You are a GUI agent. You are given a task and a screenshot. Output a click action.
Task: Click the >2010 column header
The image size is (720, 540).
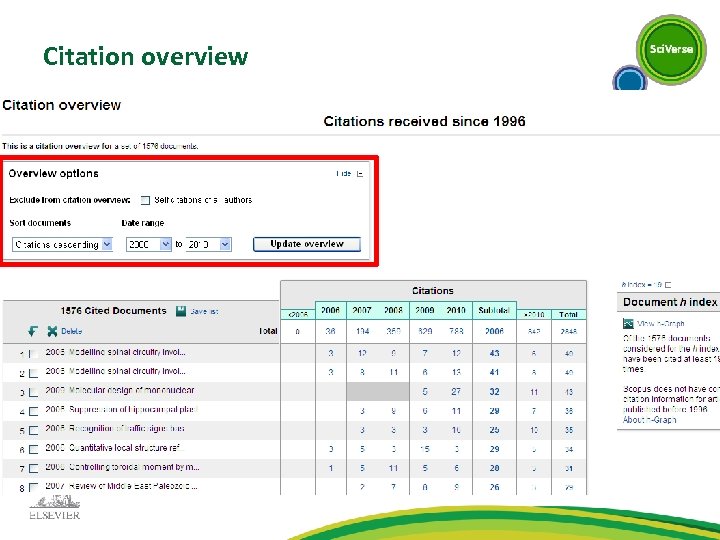[534, 315]
